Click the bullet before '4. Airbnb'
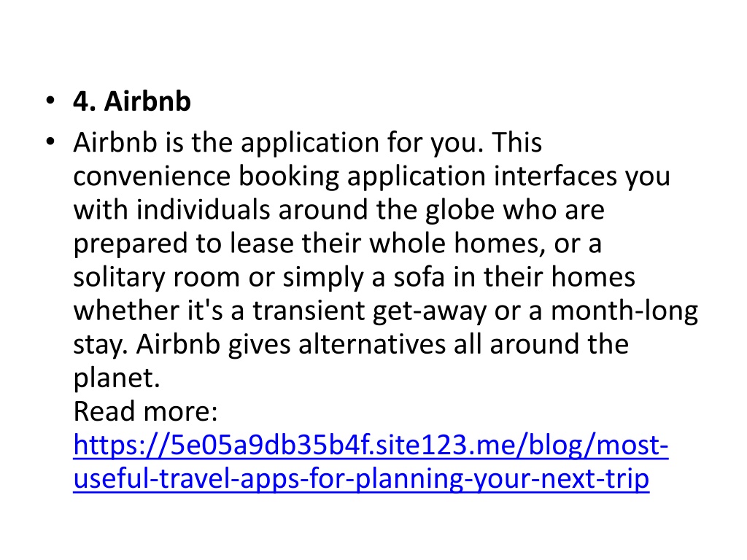Screen dimensions: 747x560 click(x=50, y=101)
